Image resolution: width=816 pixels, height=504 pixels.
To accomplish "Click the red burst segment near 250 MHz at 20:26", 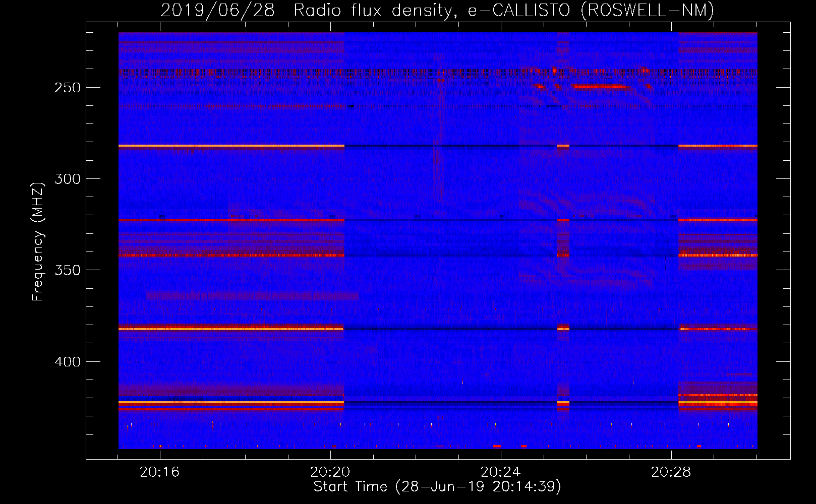I will click(601, 87).
